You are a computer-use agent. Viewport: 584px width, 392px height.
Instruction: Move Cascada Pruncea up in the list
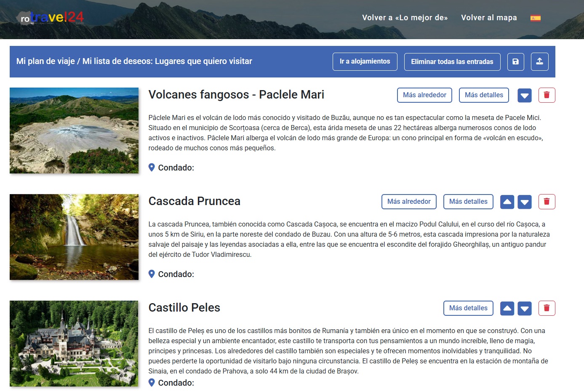pyautogui.click(x=507, y=202)
